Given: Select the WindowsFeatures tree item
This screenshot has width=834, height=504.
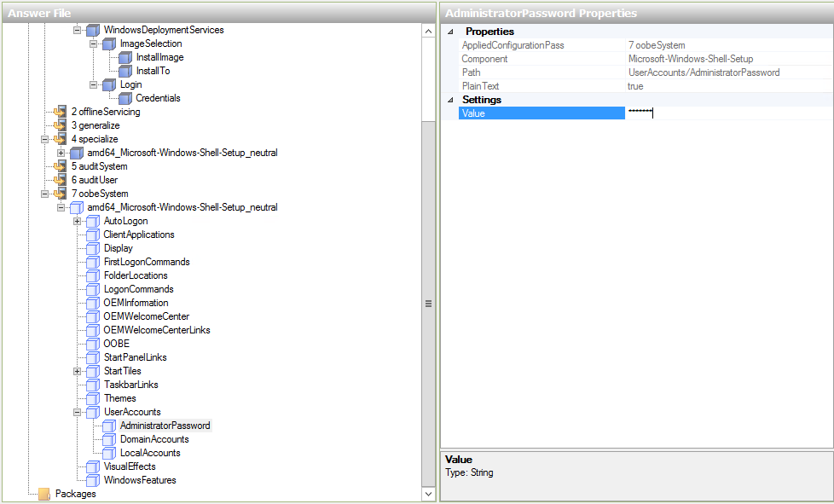Looking at the screenshot, I should click(x=140, y=480).
